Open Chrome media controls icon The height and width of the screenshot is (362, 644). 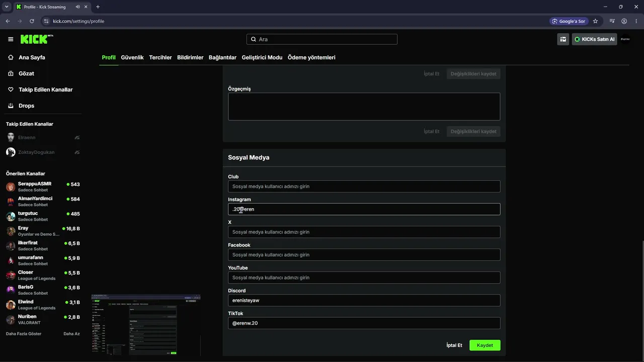pos(612,21)
